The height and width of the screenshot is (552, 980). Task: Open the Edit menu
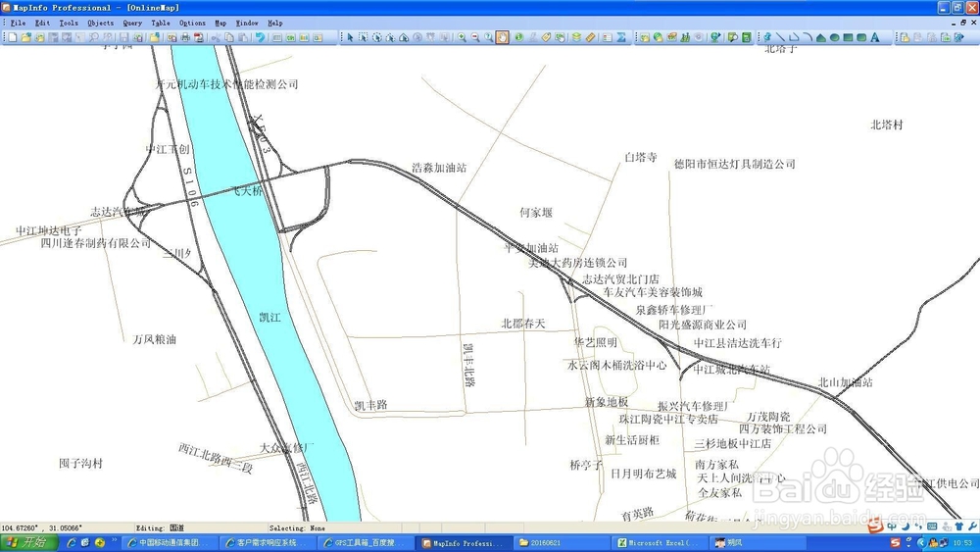[42, 24]
